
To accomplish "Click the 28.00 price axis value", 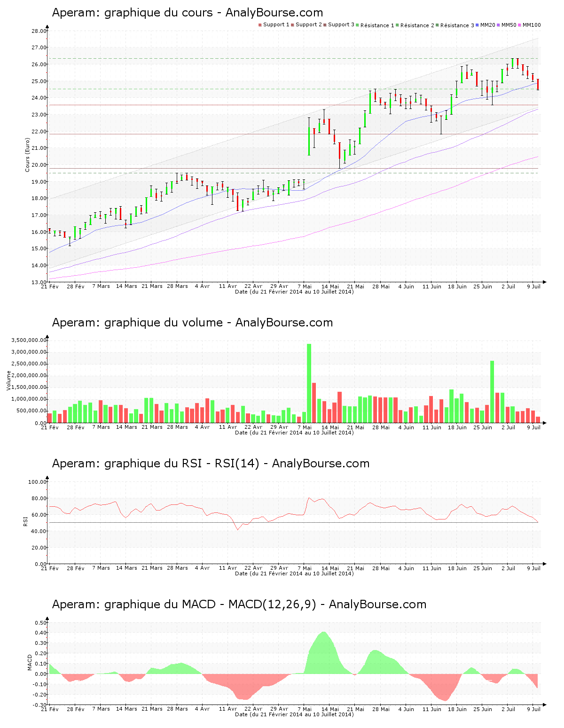I will pos(39,31).
